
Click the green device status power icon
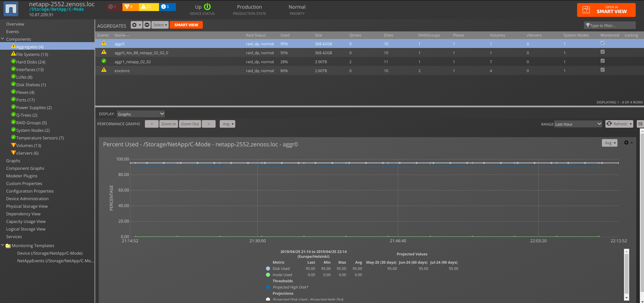(207, 7)
